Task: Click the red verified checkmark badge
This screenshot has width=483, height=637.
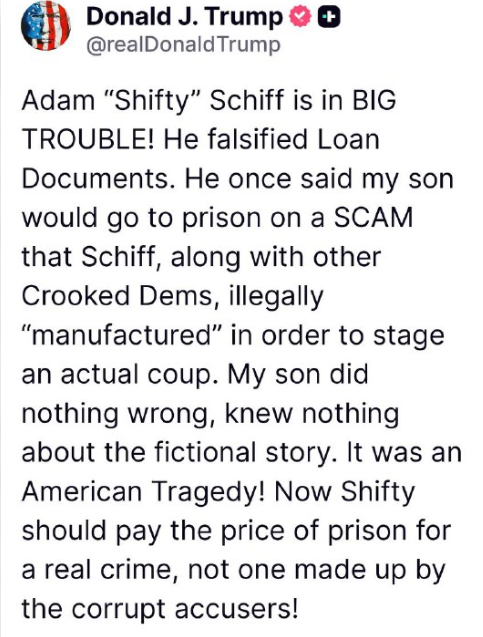Action: pyautogui.click(x=300, y=17)
